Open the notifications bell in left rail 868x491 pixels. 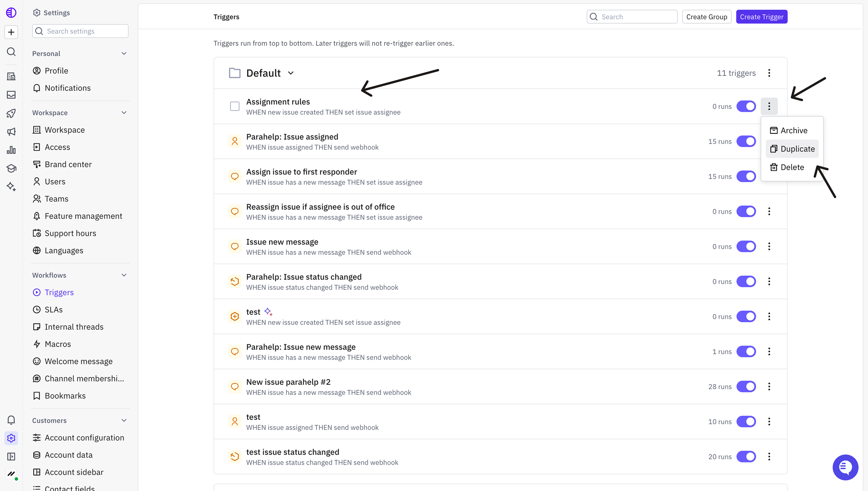[x=11, y=420]
